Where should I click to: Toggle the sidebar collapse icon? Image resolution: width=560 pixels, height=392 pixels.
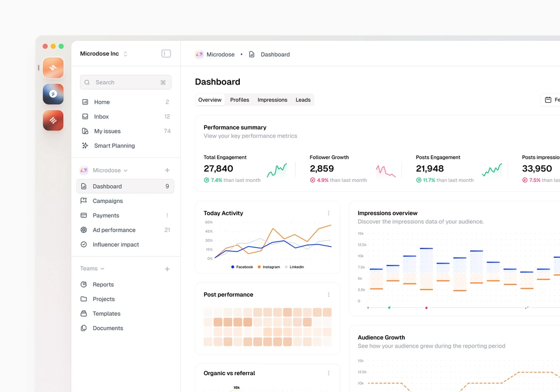(166, 54)
